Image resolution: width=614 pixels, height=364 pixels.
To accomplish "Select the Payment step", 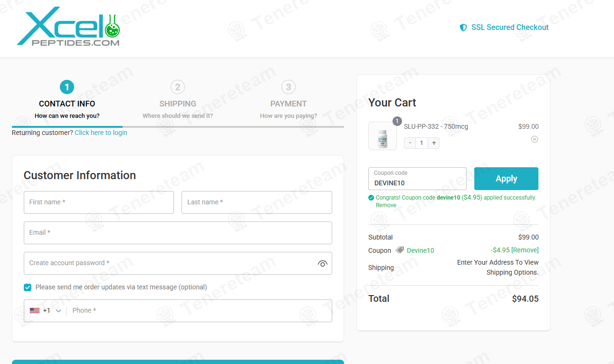I will tap(288, 100).
